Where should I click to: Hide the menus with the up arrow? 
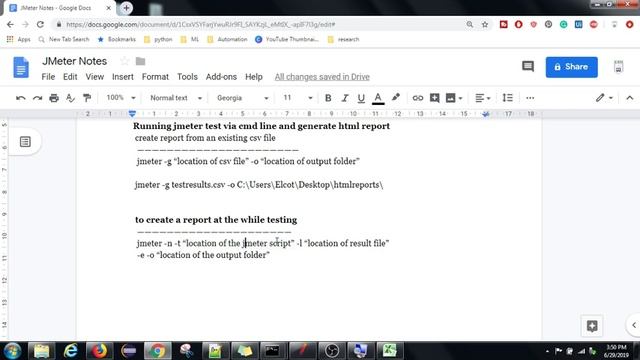click(x=629, y=98)
